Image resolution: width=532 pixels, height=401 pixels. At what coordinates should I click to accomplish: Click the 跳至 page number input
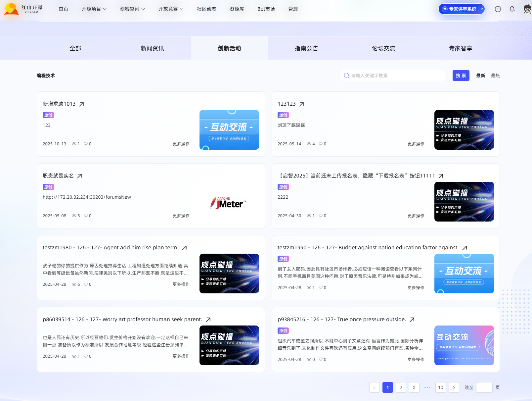pyautogui.click(x=484, y=387)
